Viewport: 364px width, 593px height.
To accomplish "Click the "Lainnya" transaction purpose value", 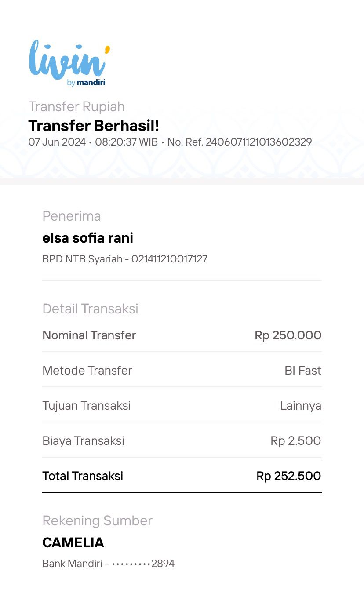I will [301, 405].
